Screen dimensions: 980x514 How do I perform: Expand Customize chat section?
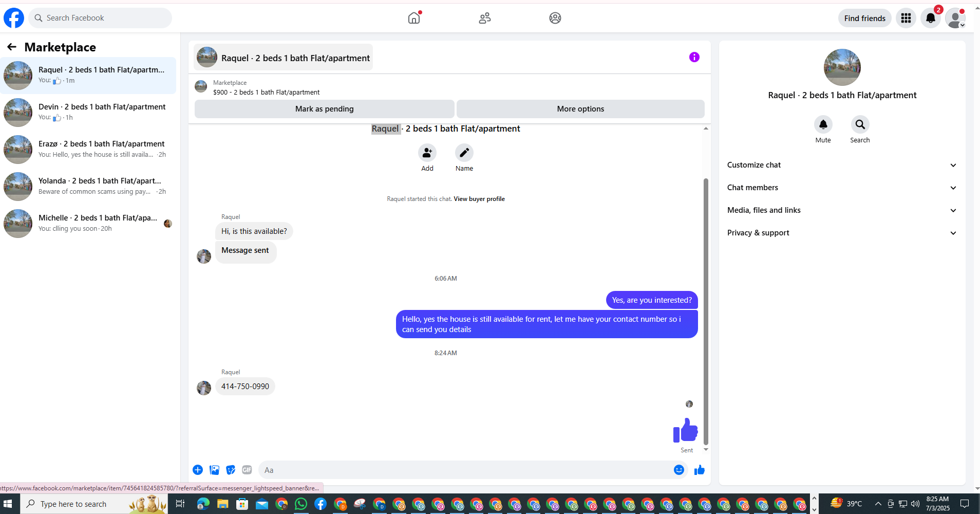pos(842,165)
